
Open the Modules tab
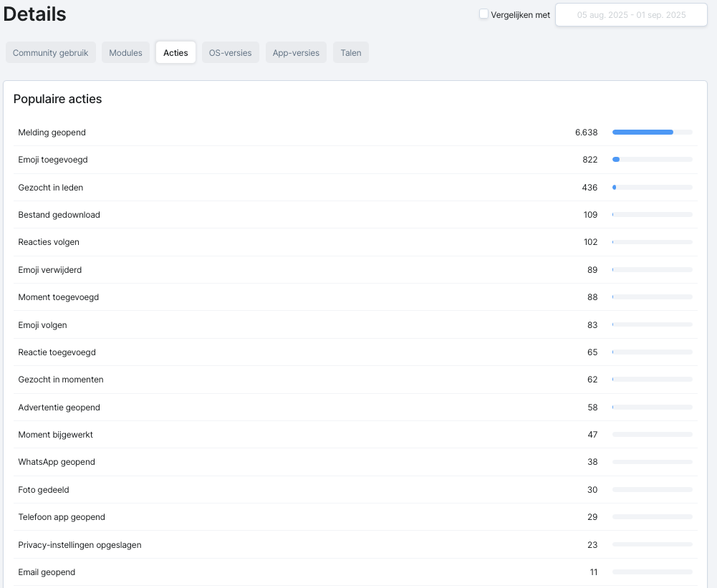pos(125,53)
